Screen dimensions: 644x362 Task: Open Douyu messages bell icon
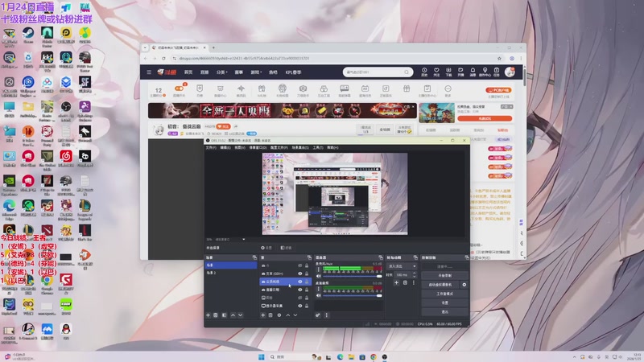473,72
